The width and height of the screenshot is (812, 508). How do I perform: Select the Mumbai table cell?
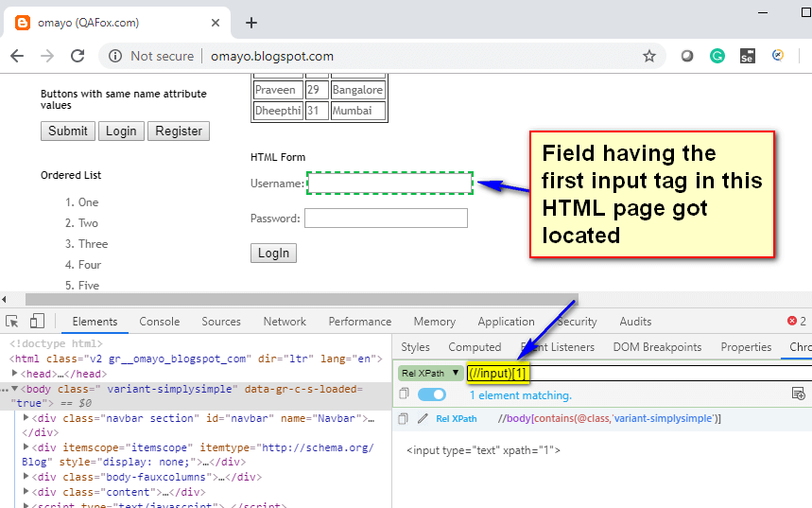click(358, 111)
